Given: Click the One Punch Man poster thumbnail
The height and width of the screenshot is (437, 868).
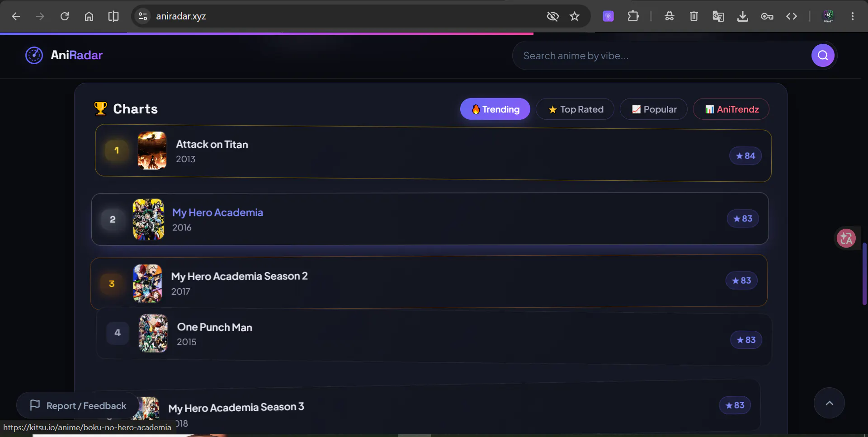Looking at the screenshot, I should click(153, 334).
